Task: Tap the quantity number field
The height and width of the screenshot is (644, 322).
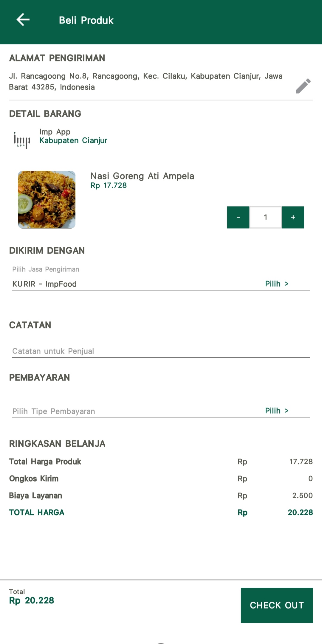Action: [265, 217]
